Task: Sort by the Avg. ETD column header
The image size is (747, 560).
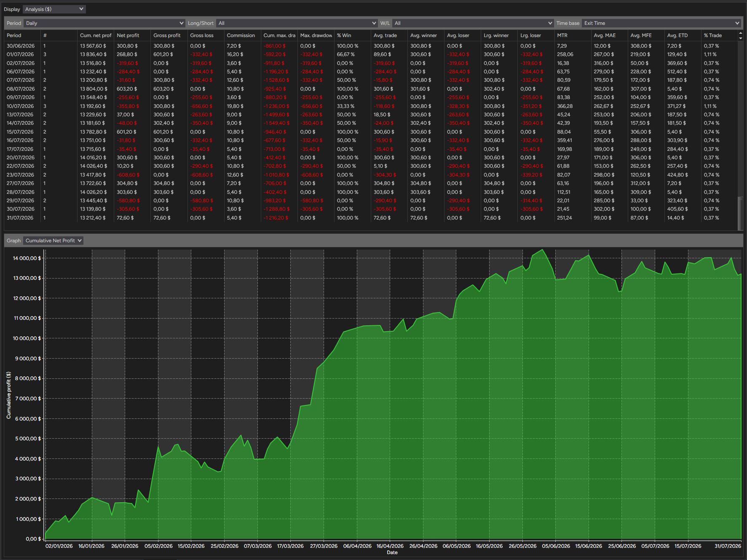Action: (682, 35)
